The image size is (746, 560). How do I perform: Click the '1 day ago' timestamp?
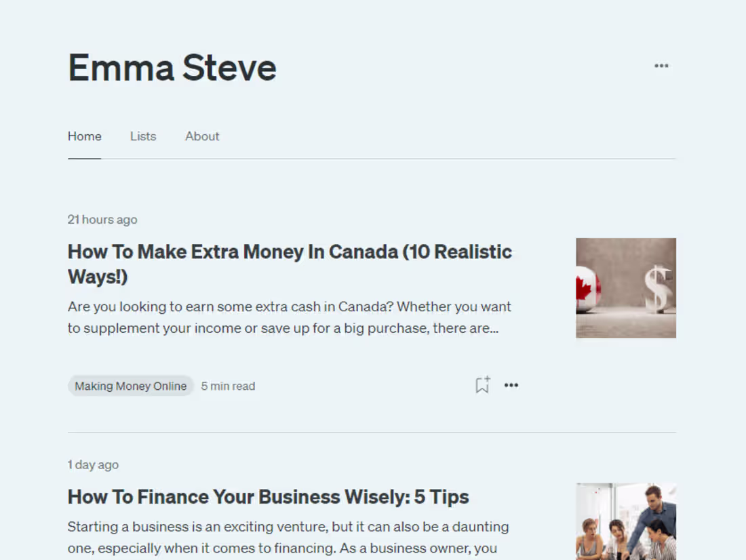tap(93, 464)
